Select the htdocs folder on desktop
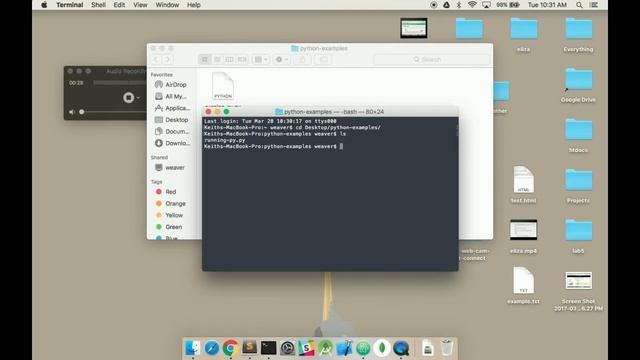 [x=578, y=136]
